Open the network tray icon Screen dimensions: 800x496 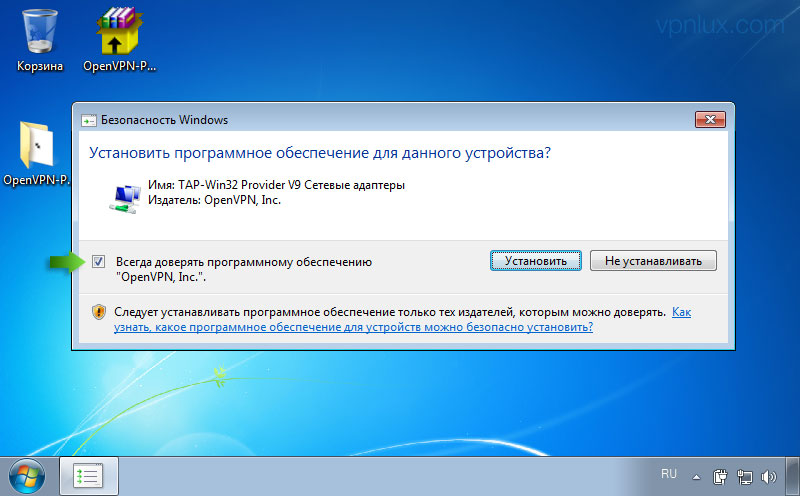pos(744,477)
